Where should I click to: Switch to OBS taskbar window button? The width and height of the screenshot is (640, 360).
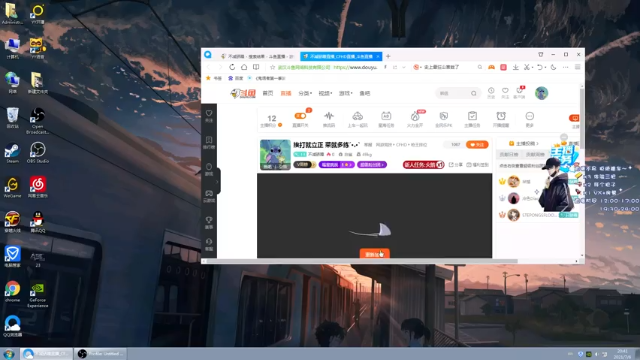[x=100, y=354]
